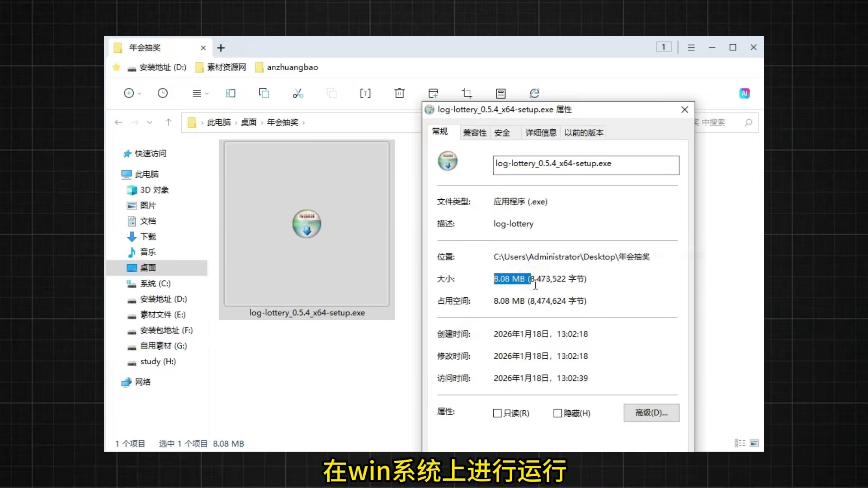Enable the 只读(R) read-only checkbox

coord(497,413)
